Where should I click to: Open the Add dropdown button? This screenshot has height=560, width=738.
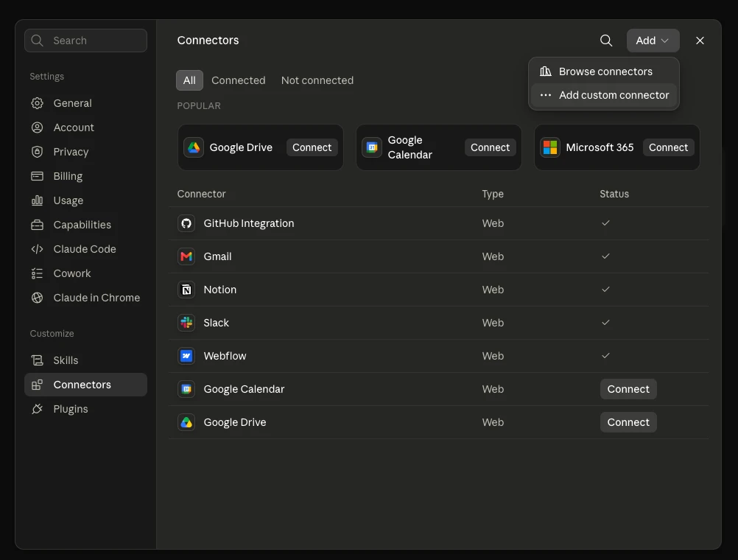tap(653, 41)
